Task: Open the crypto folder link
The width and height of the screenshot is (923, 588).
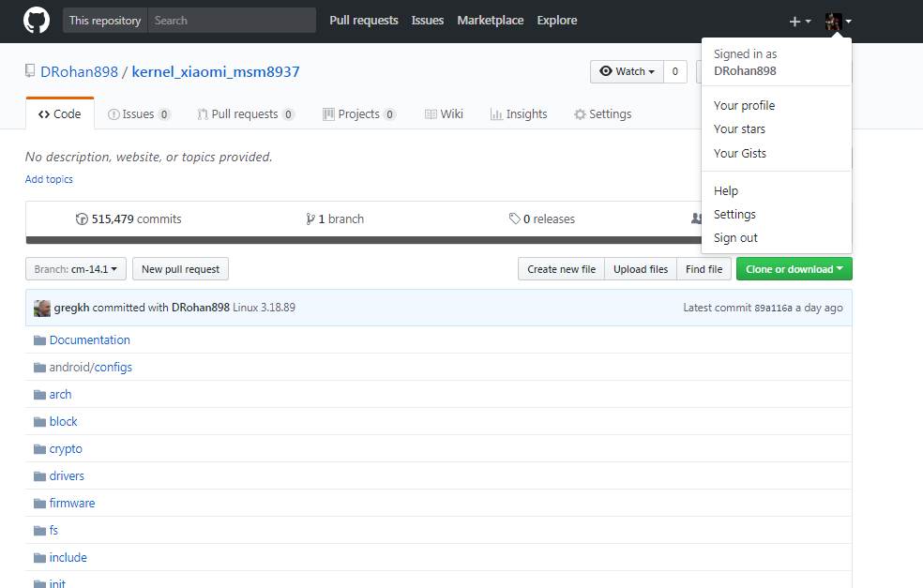Action: [x=66, y=449]
